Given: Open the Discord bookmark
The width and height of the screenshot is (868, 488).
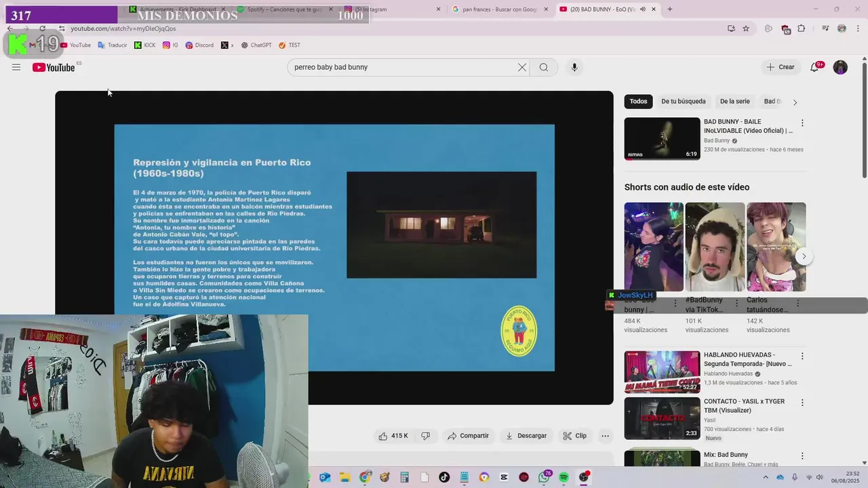Looking at the screenshot, I should [199, 45].
